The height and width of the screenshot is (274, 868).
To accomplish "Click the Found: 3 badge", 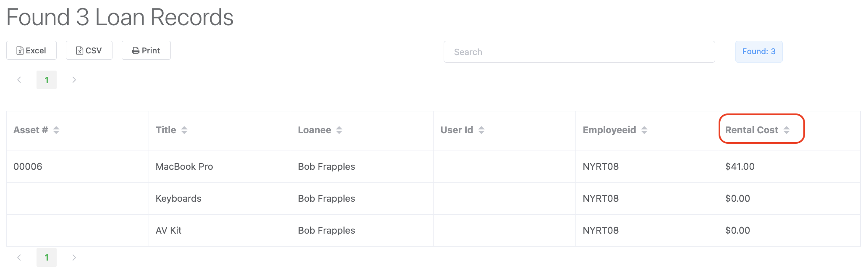I will point(759,52).
